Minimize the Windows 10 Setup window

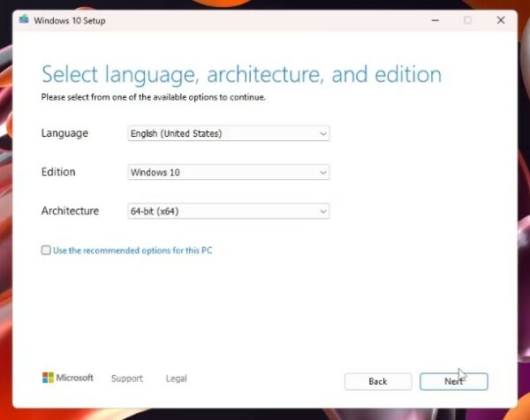point(434,20)
